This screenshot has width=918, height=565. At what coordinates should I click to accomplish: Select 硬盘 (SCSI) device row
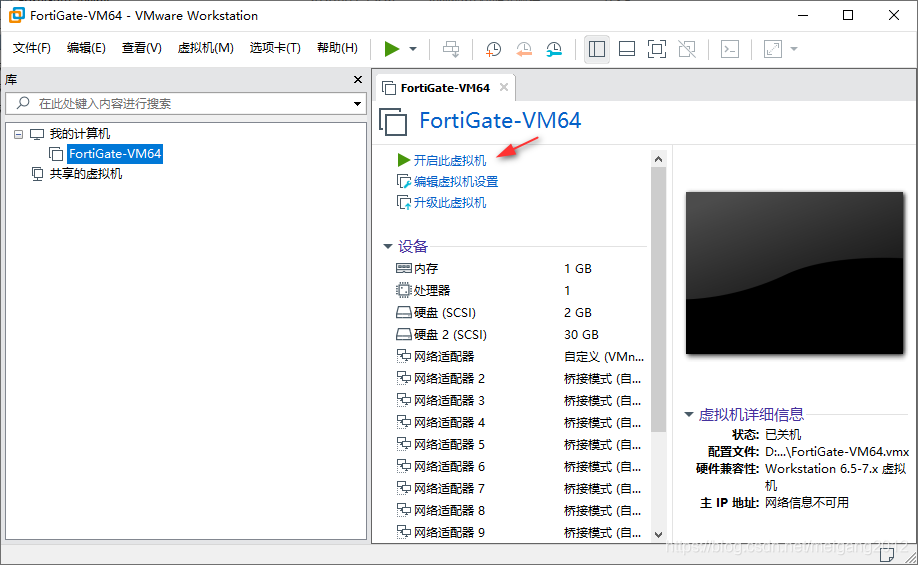521,313
